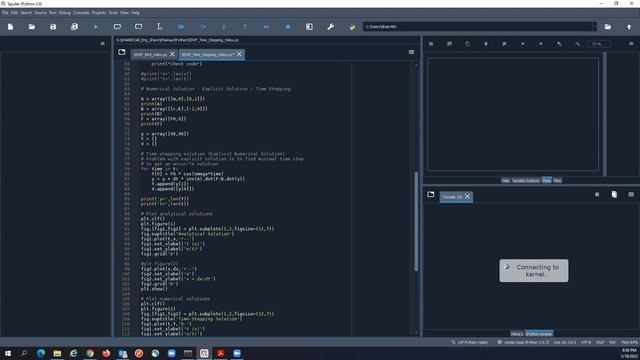Open Firefox from the taskbar
Screen dimensions: 640x360
pos(106,353)
